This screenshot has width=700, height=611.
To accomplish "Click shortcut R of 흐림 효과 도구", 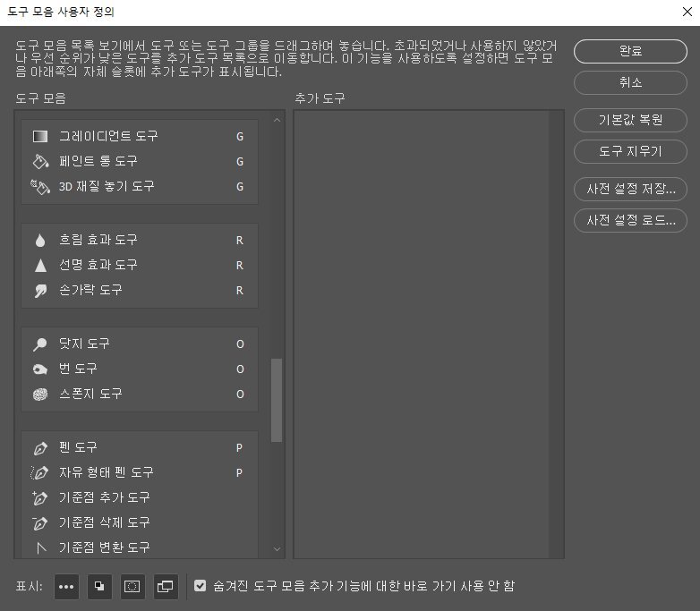I will [240, 241].
